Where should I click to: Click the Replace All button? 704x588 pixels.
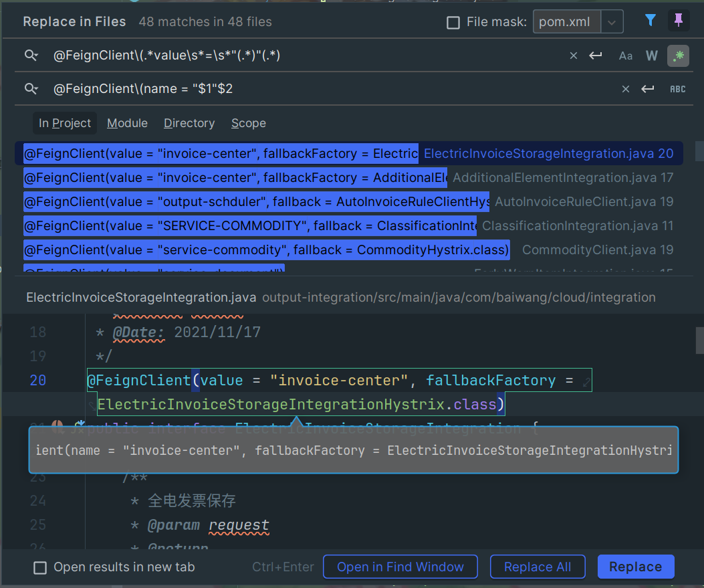click(538, 567)
